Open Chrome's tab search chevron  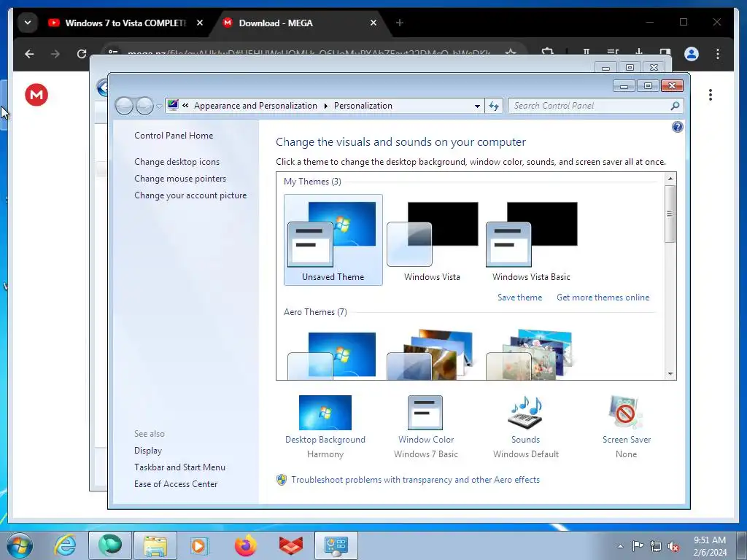pos(28,23)
